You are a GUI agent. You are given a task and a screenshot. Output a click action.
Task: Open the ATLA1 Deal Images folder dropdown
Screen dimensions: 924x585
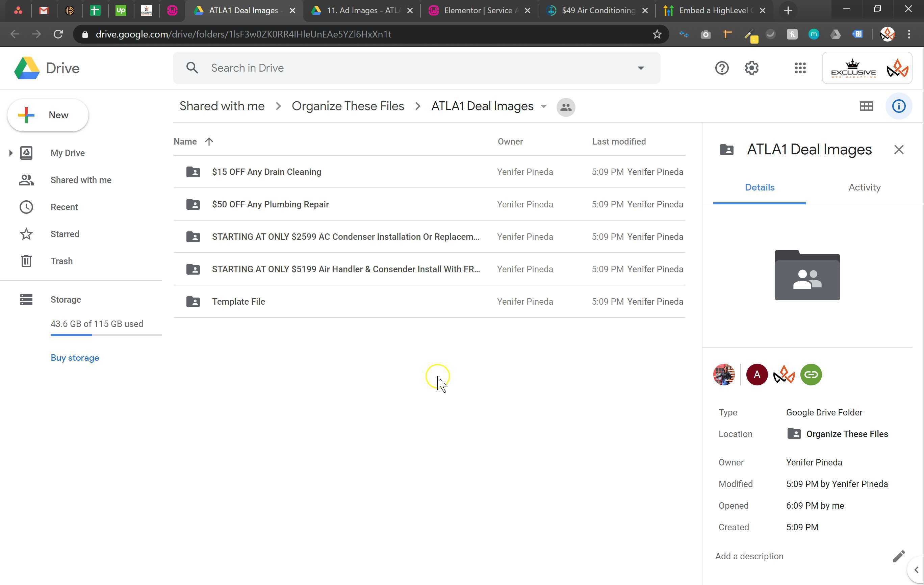click(x=543, y=106)
